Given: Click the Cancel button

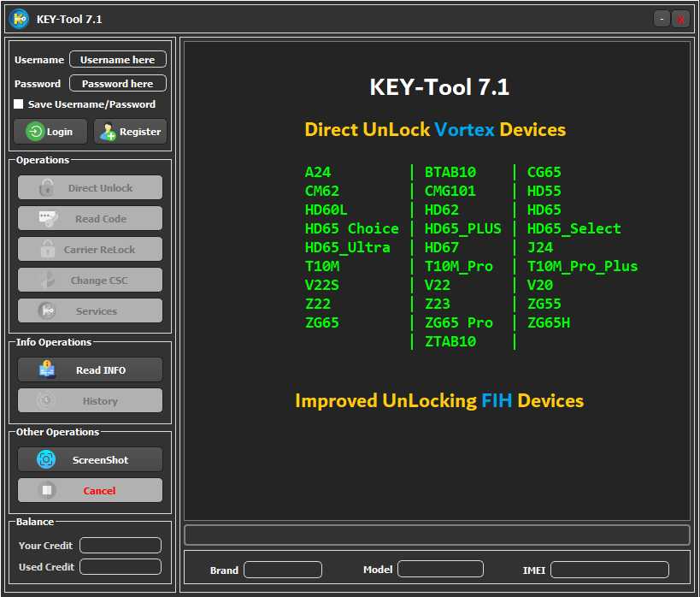Looking at the screenshot, I should pyautogui.click(x=90, y=490).
